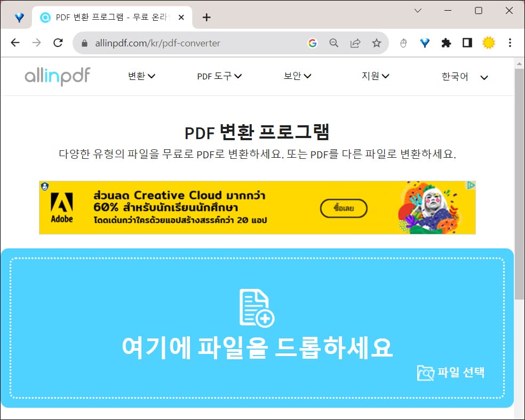Open the 보안 menu
Screen dimensions: 525x420
point(297,76)
